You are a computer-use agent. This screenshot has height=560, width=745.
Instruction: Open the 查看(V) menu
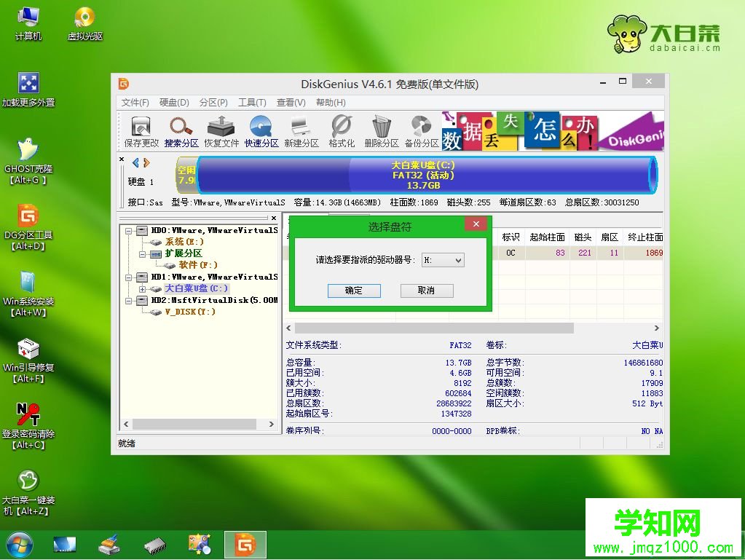pos(291,103)
